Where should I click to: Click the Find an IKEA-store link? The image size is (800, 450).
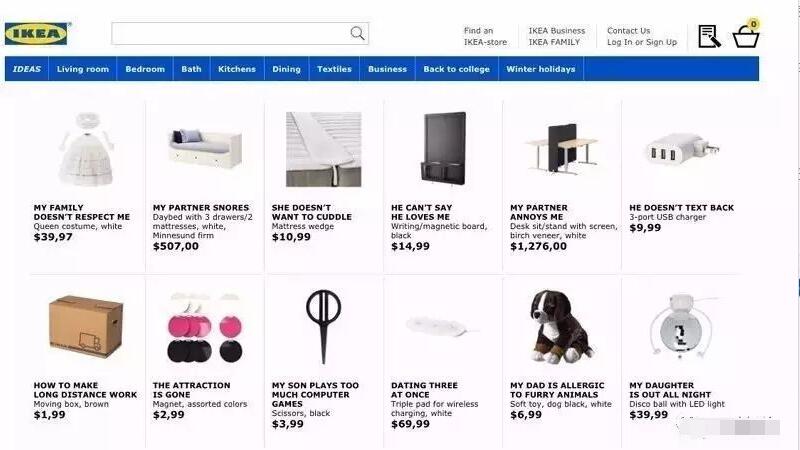pyautogui.click(x=485, y=36)
